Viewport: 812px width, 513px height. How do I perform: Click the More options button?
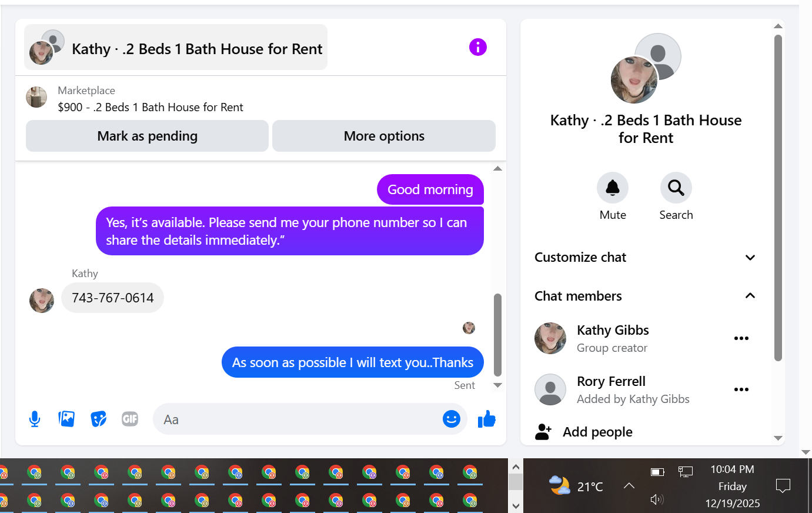(x=384, y=136)
